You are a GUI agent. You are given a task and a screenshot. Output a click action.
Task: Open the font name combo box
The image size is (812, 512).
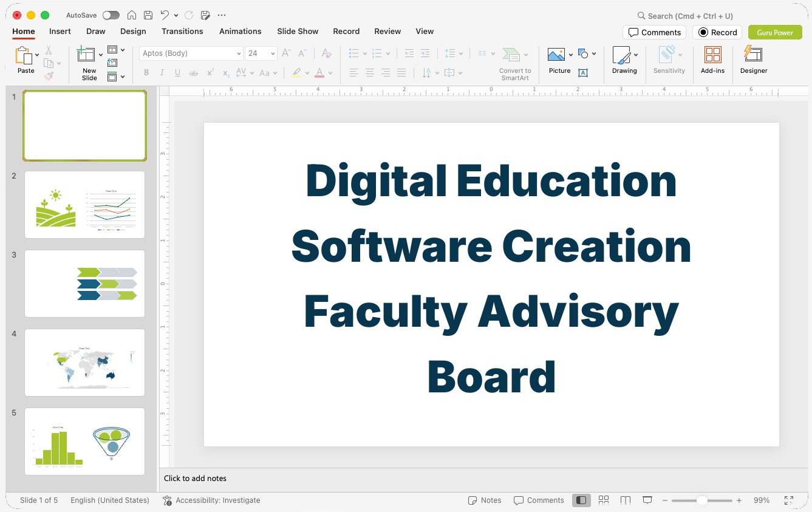(191, 53)
